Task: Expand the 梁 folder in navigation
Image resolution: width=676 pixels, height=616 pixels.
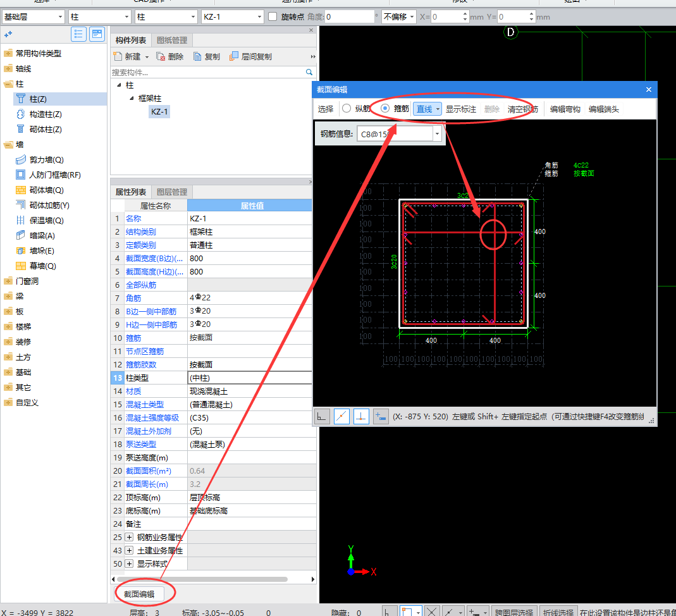Action: [x=8, y=296]
